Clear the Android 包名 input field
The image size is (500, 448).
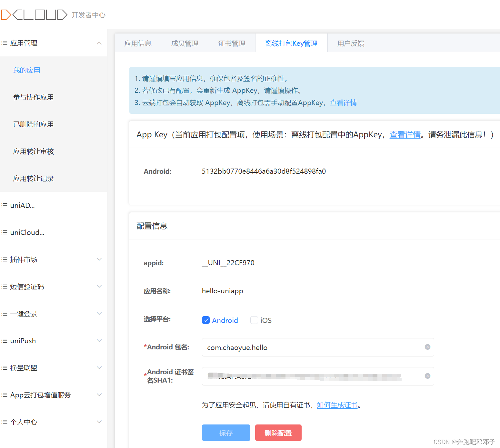[x=427, y=347]
